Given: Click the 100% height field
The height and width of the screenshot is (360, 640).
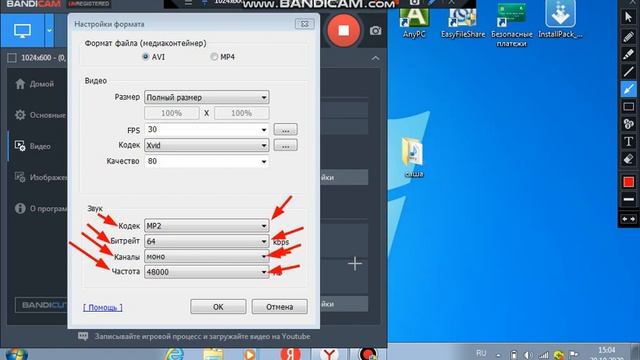Looking at the screenshot, I should (241, 113).
